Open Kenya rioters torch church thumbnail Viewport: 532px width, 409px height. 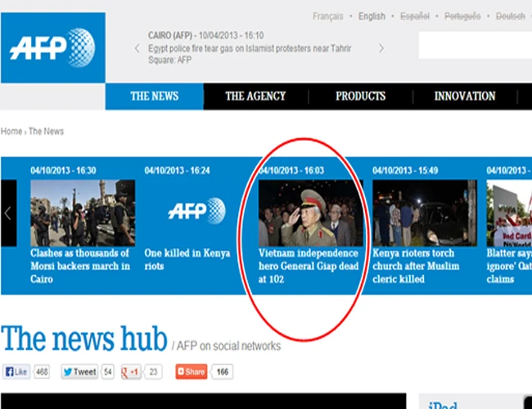424,213
